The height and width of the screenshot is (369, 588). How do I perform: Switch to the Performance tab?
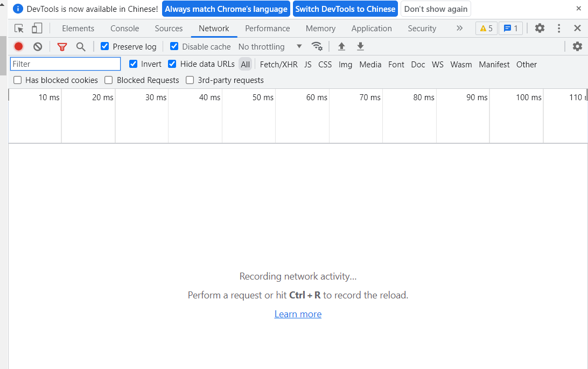click(268, 29)
